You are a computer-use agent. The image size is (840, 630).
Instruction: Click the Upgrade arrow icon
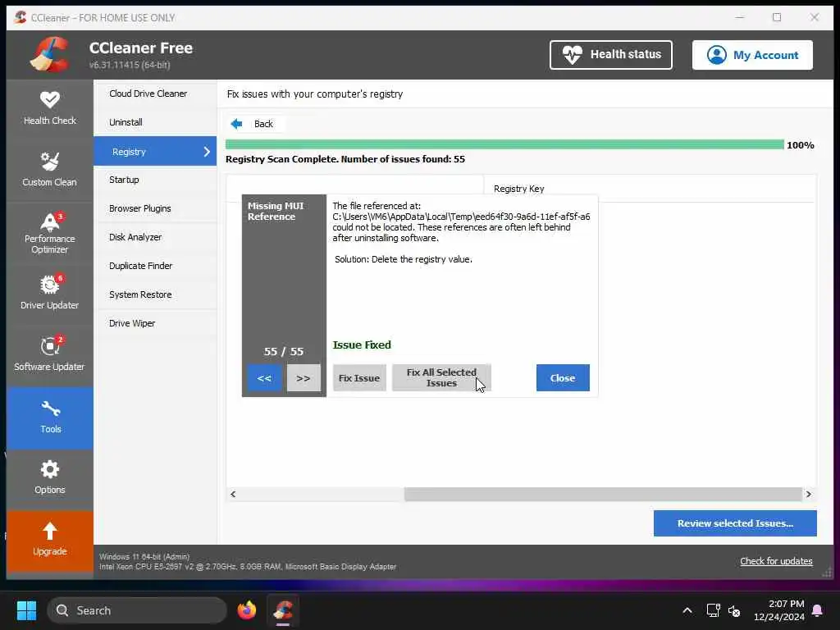(50, 531)
